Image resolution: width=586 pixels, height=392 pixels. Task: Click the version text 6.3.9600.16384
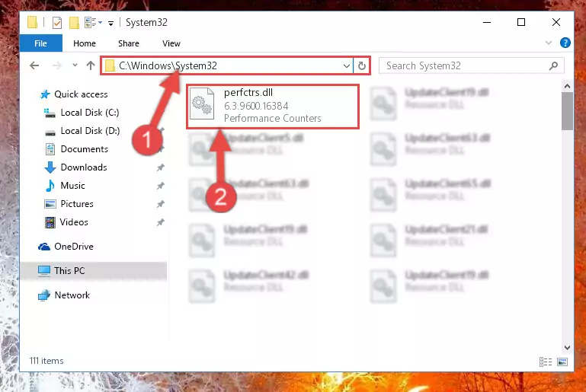tap(256, 106)
